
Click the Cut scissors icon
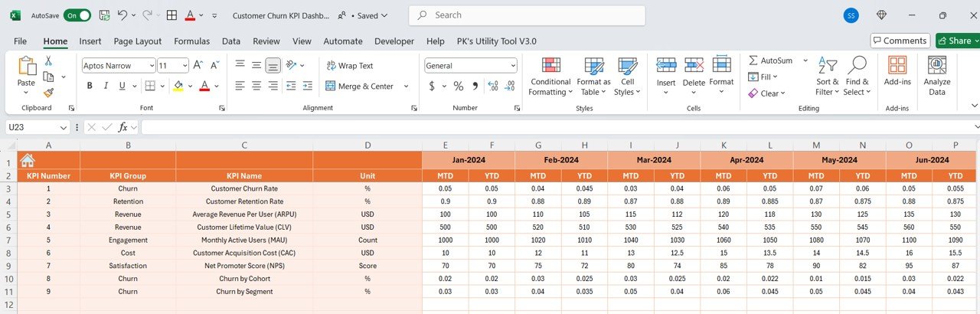(x=48, y=61)
